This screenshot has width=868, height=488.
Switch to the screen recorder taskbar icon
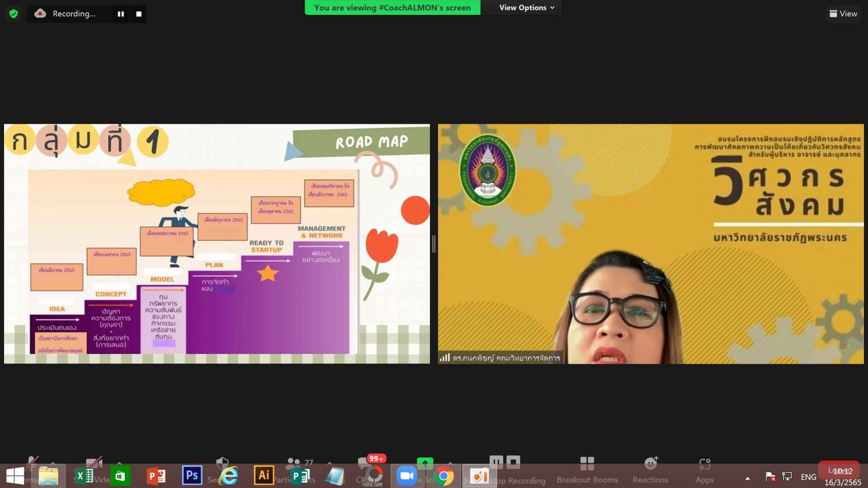[x=480, y=476]
